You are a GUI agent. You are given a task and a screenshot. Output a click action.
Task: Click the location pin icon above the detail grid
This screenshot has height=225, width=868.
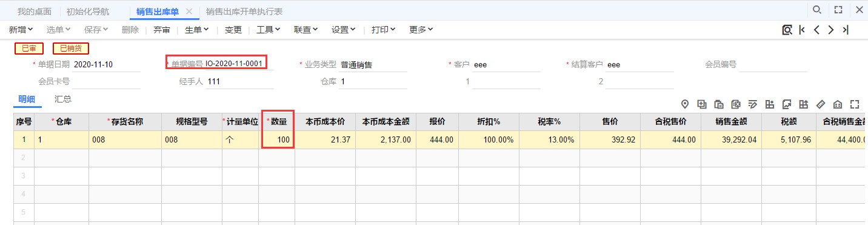pyautogui.click(x=686, y=104)
